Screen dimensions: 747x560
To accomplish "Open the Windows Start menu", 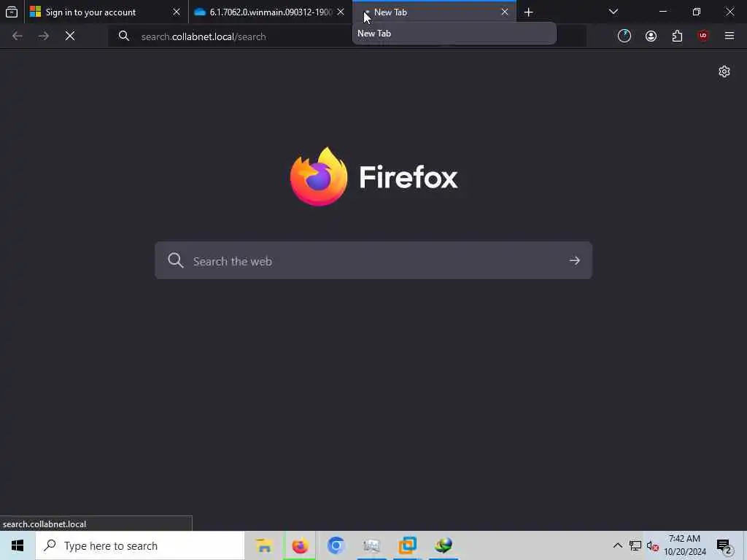I will tap(18, 545).
